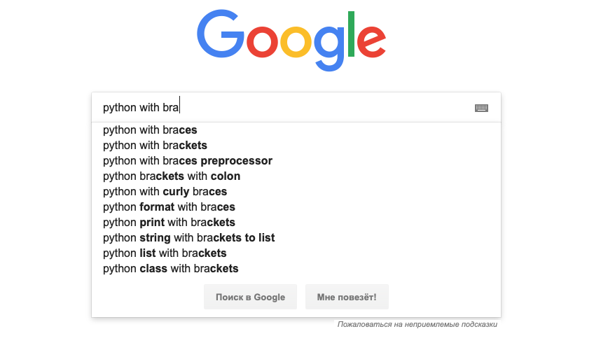Click the green letter l in logo

point(351,34)
